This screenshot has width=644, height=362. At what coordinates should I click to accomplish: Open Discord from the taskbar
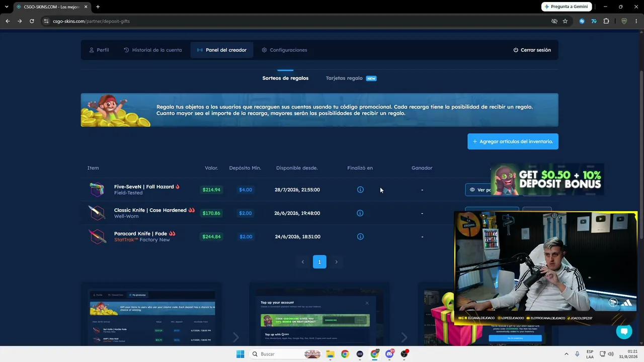pyautogui.click(x=389, y=354)
